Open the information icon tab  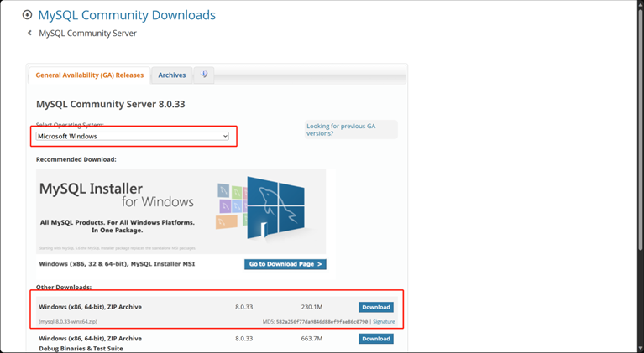(204, 75)
